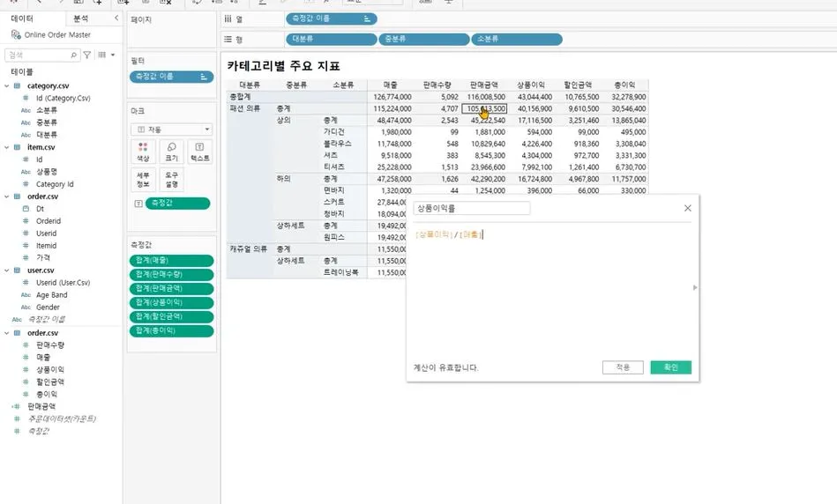Click the filter funnel icon beside the search box

(x=87, y=55)
